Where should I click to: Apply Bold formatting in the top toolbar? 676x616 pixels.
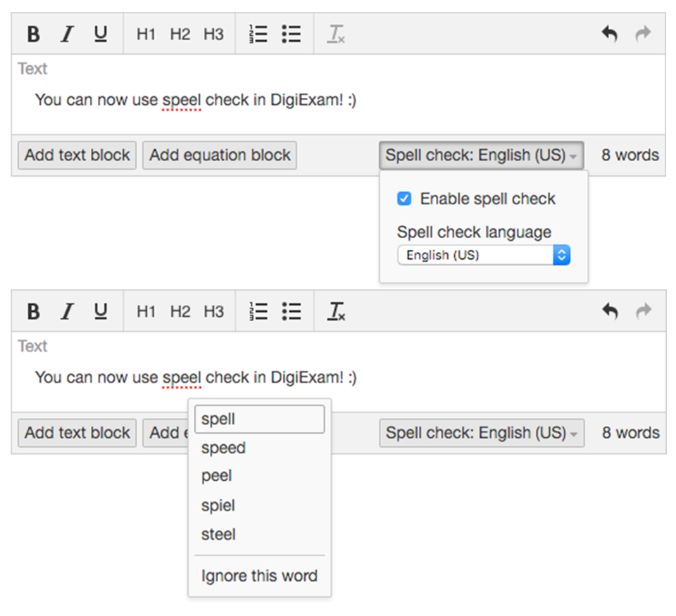click(32, 33)
